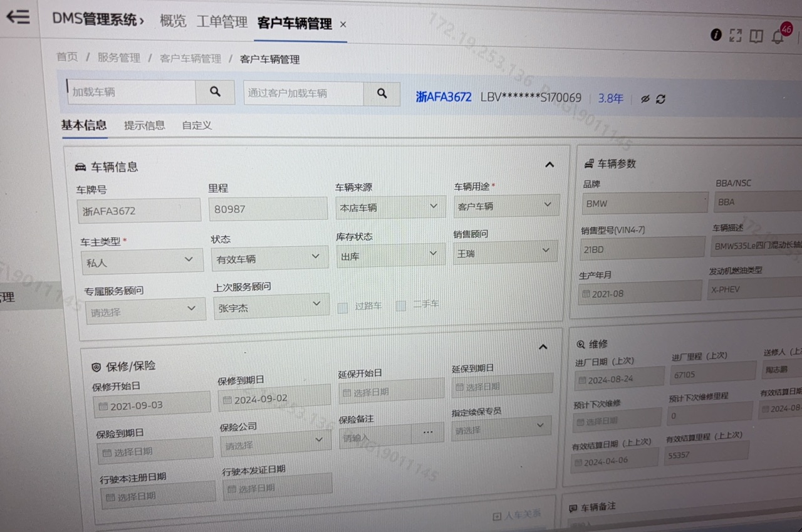Switch to the 概览 tab
The height and width of the screenshot is (532, 802).
[173, 21]
